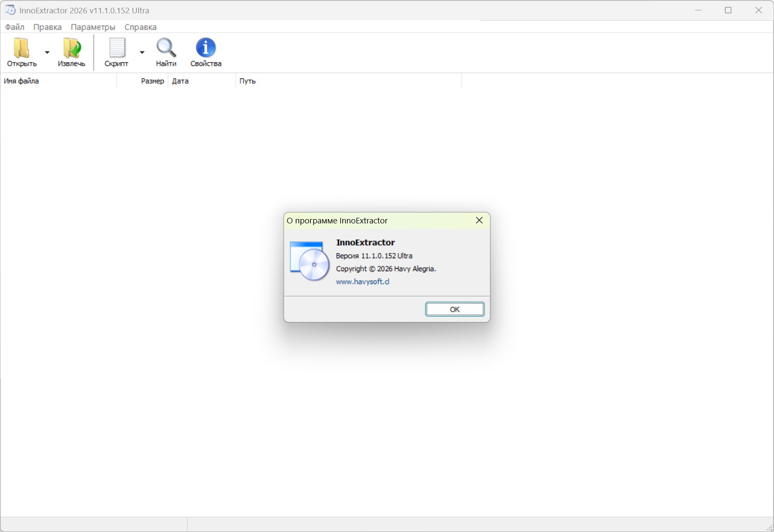Click the Copyright © 2026 Havy Alegria text
This screenshot has height=532, width=774.
point(386,269)
